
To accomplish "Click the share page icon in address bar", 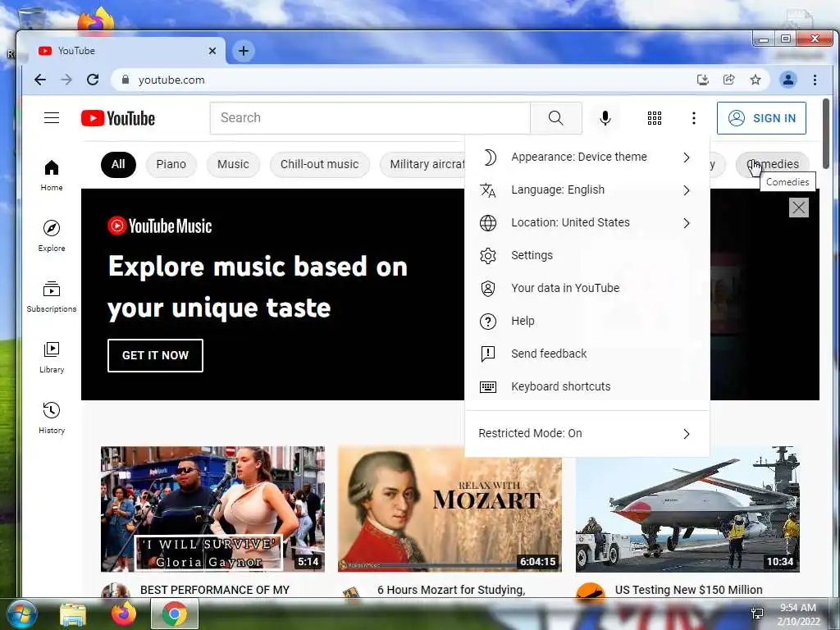I will (x=728, y=80).
